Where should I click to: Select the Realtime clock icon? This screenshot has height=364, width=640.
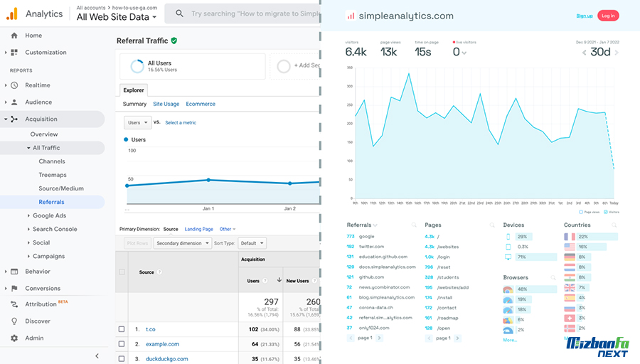point(14,85)
